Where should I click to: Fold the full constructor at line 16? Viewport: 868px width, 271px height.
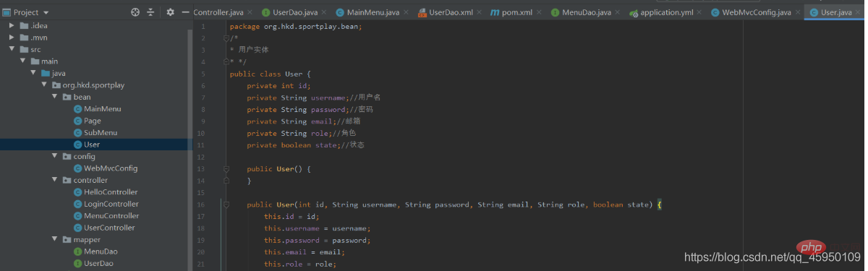point(226,205)
